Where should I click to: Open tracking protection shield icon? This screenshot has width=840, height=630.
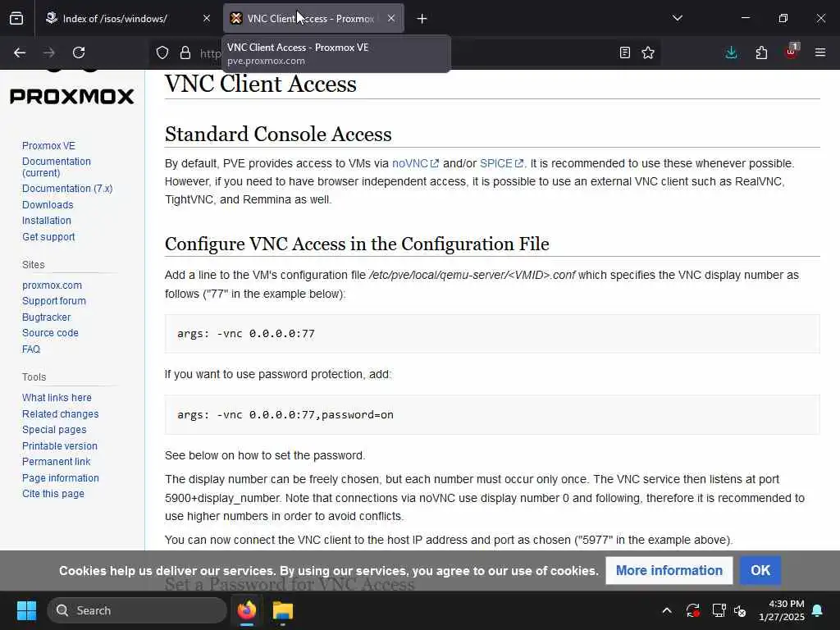click(162, 52)
